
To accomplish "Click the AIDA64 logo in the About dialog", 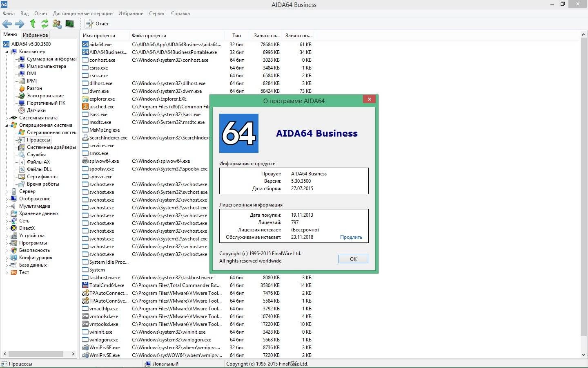I will coord(239,133).
